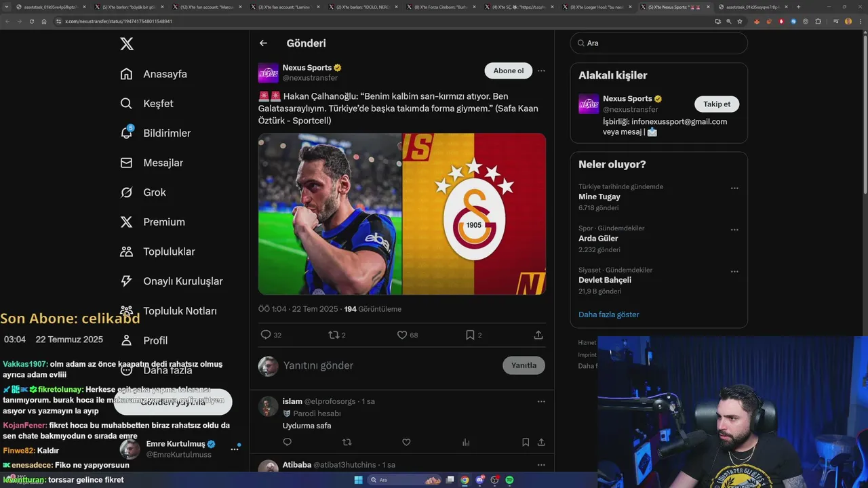Like the Nexus Sports post showing 68 likes
868x488 pixels.
(x=402, y=335)
